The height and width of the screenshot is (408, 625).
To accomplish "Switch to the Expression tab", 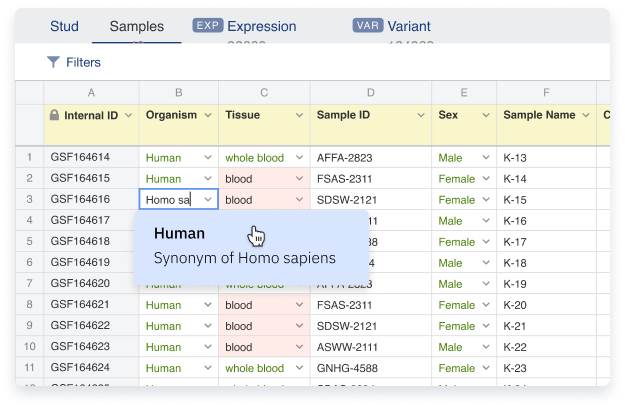I will click(261, 26).
